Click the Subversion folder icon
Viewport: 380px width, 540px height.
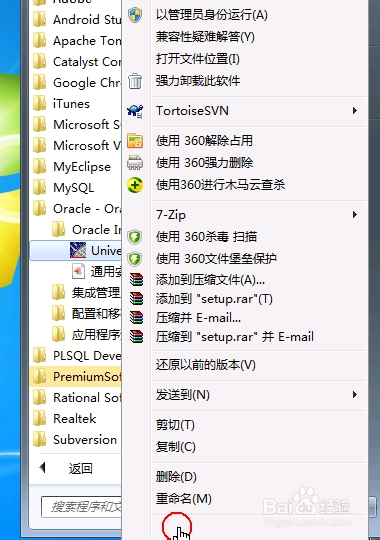click(x=40, y=440)
